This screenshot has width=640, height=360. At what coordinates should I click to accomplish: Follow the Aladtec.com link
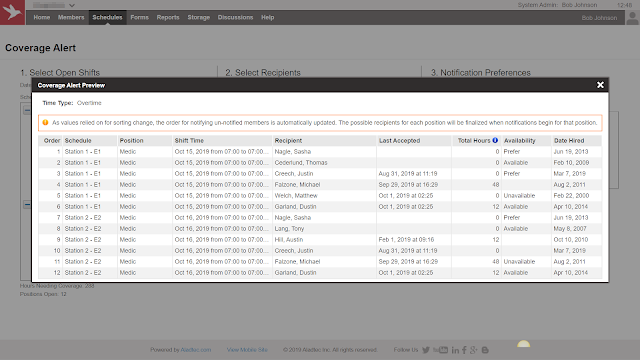tap(196, 350)
